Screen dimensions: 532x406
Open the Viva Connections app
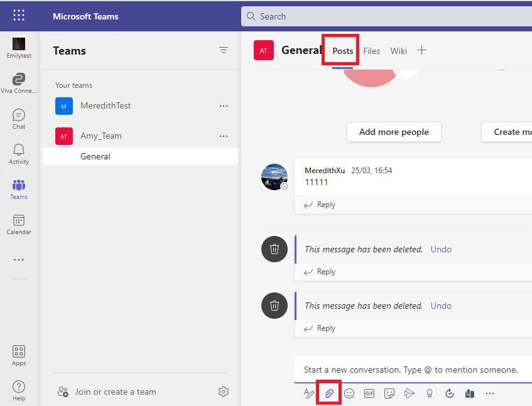[x=19, y=83]
